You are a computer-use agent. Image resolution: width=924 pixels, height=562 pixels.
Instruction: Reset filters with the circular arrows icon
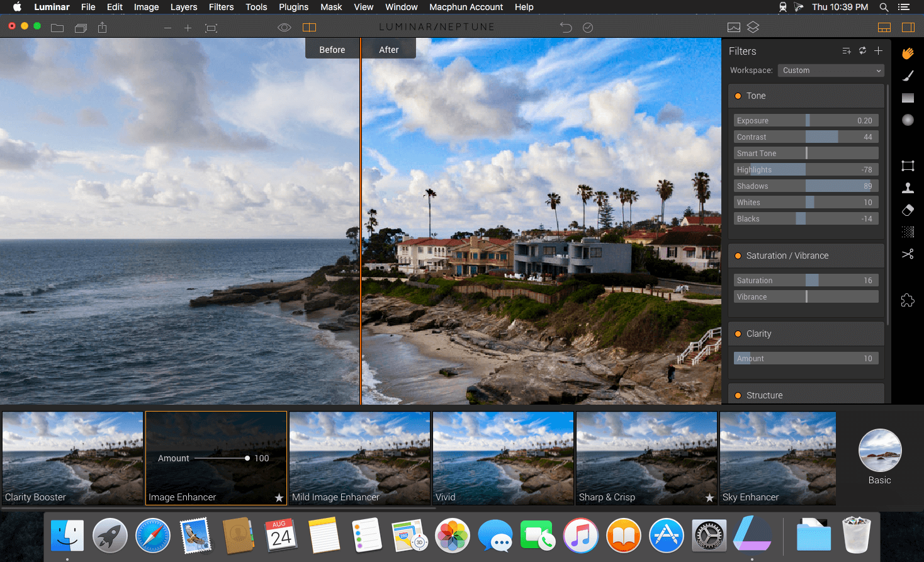tap(862, 51)
